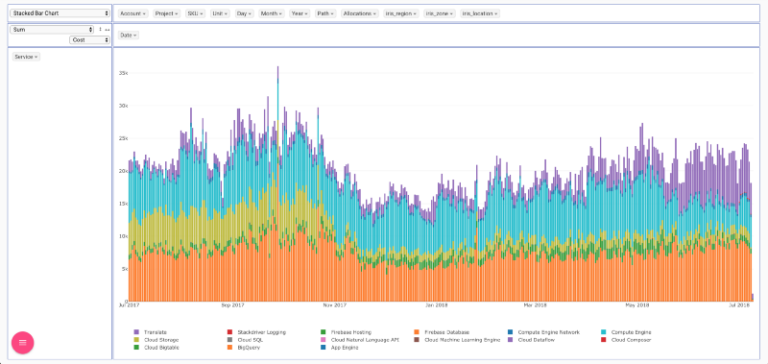Image resolution: width=768 pixels, height=364 pixels.
Task: Expand the Month field filter
Action: 271,14
